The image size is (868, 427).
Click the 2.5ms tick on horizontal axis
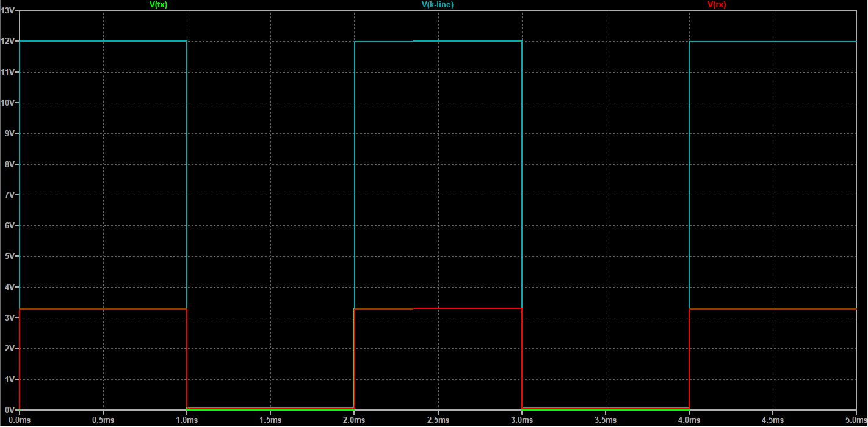(x=438, y=420)
